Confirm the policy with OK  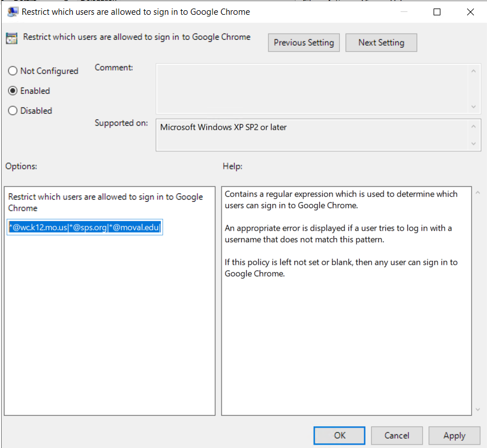tap(339, 435)
